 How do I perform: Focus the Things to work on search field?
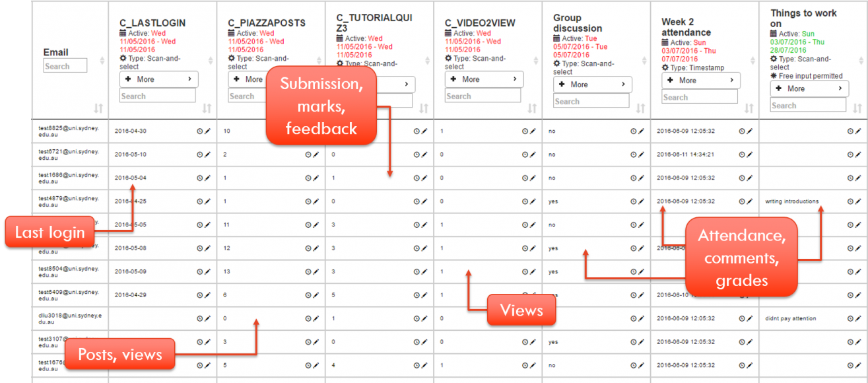pos(807,105)
